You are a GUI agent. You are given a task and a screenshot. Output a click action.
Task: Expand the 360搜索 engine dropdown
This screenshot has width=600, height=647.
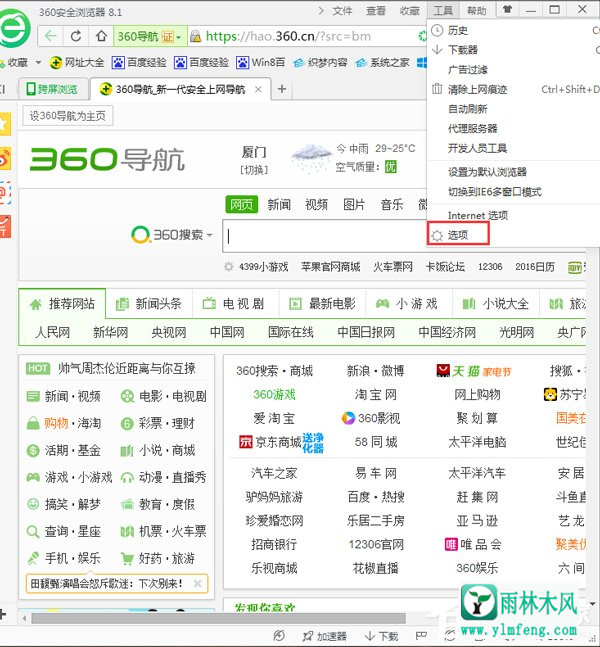pyautogui.click(x=210, y=235)
